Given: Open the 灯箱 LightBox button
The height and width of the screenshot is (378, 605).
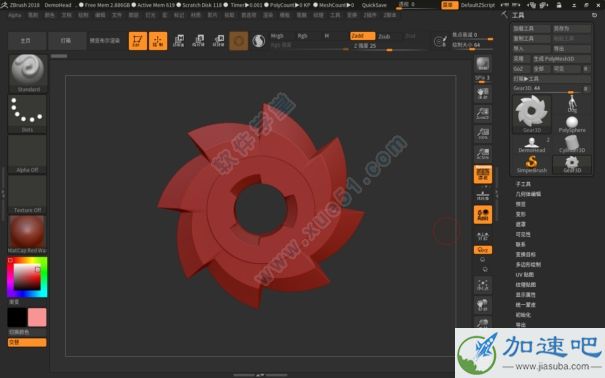Looking at the screenshot, I should (x=66, y=41).
